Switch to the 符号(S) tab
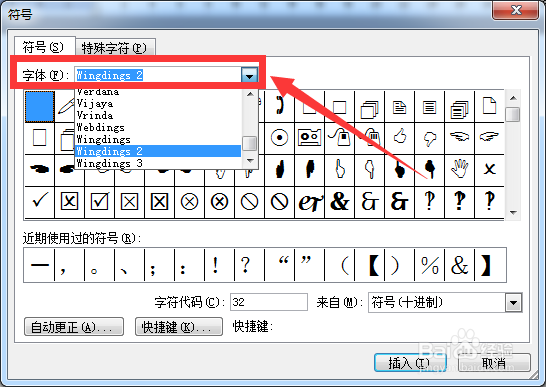The height and width of the screenshot is (387, 546). [44, 47]
